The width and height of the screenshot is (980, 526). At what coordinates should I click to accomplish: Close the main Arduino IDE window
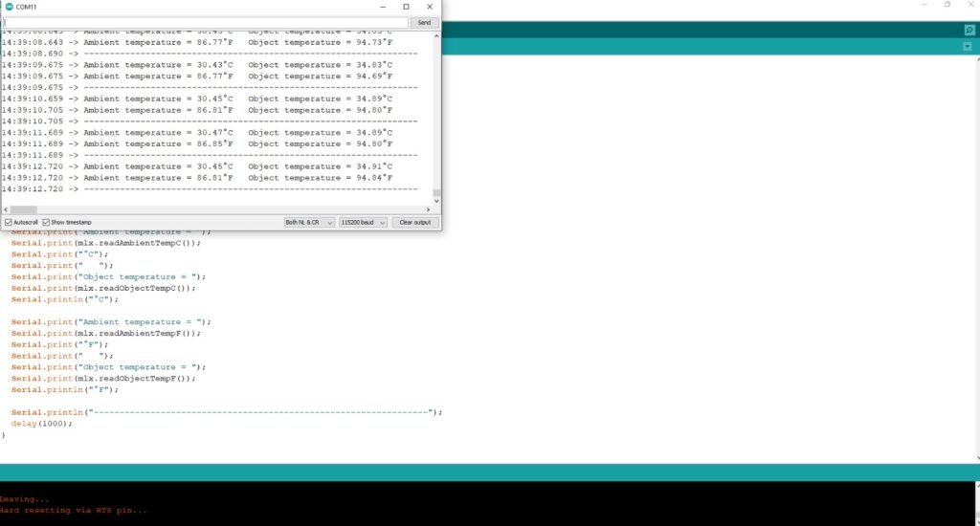971,5
